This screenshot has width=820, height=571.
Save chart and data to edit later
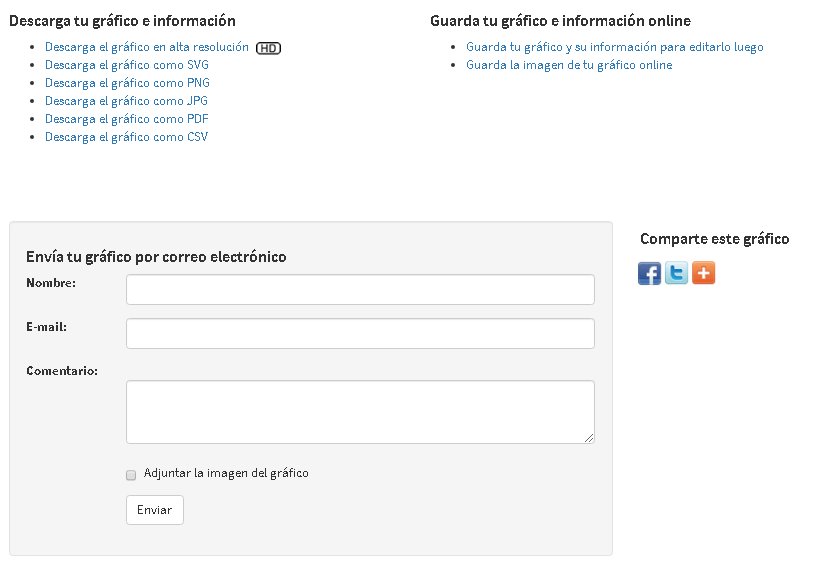(x=614, y=47)
